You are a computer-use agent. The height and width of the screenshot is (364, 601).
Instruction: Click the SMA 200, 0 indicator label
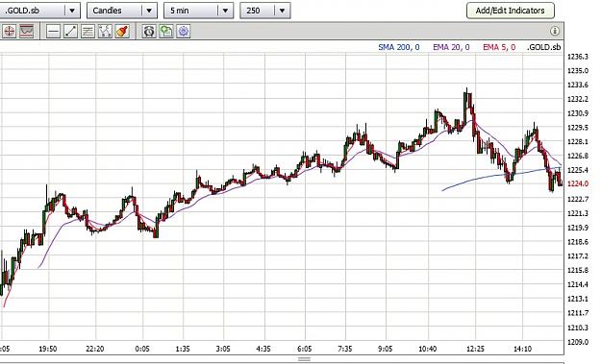pos(399,47)
